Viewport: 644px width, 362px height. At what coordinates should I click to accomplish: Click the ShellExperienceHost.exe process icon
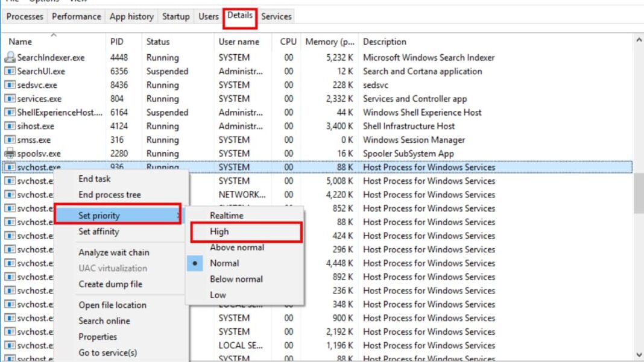click(x=10, y=112)
